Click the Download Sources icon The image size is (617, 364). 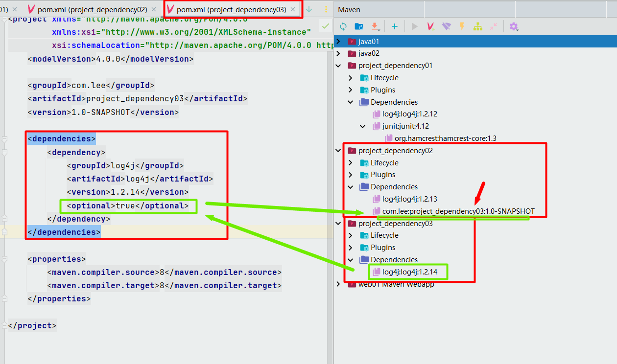[375, 26]
